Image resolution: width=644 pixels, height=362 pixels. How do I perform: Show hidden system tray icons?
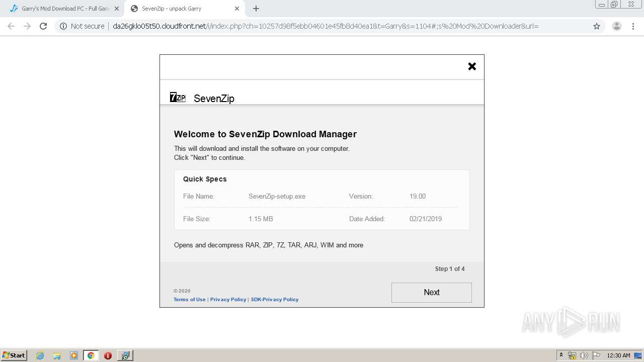tap(561, 355)
